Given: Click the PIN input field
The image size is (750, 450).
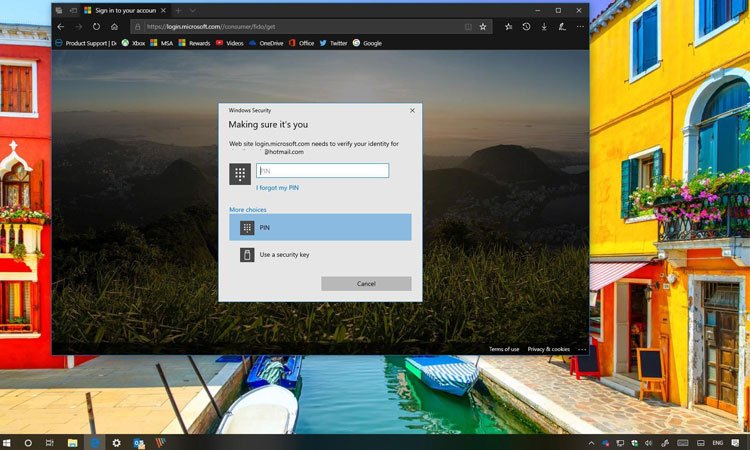Looking at the screenshot, I should pyautogui.click(x=322, y=171).
